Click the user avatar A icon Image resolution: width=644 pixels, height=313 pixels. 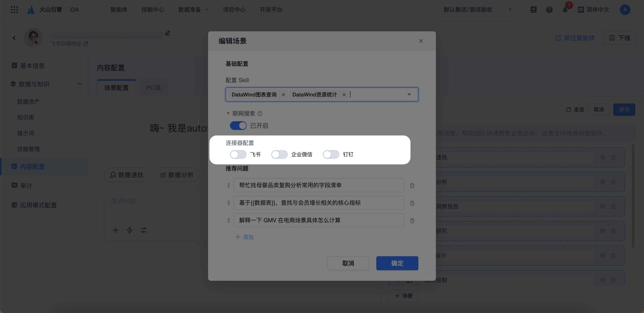click(625, 9)
